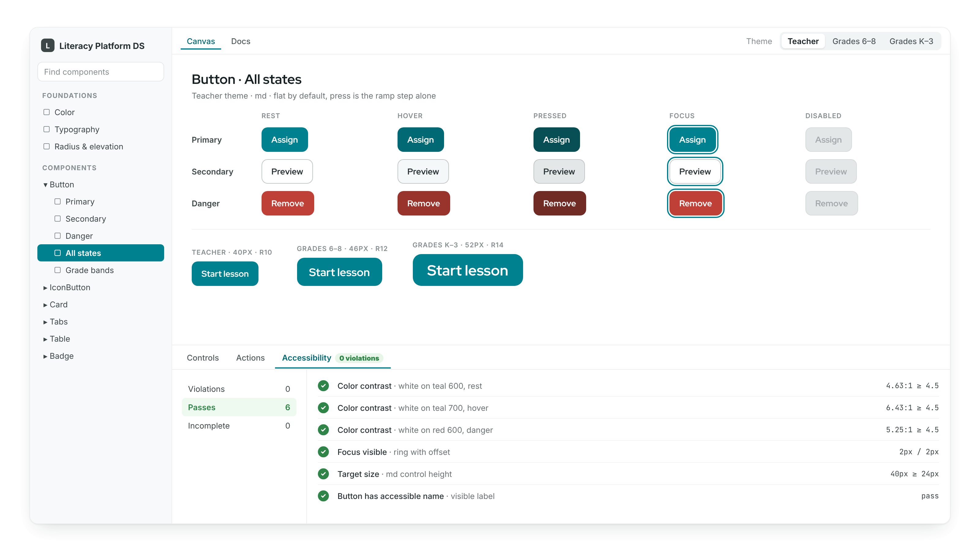
Task: Expand the Tabs component group
Action: click(x=100, y=322)
